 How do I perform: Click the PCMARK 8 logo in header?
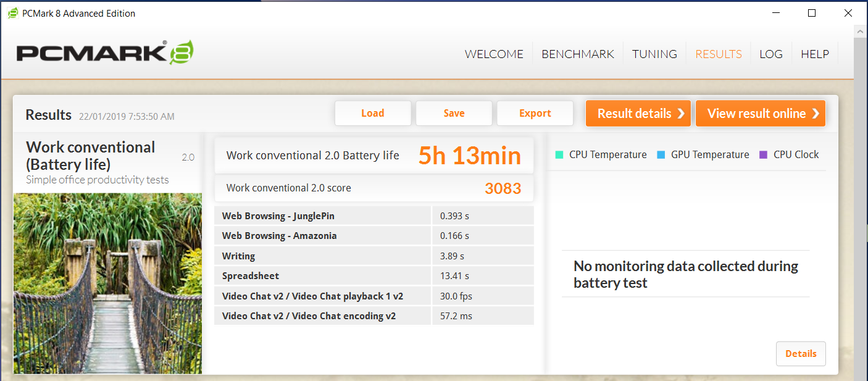click(105, 53)
